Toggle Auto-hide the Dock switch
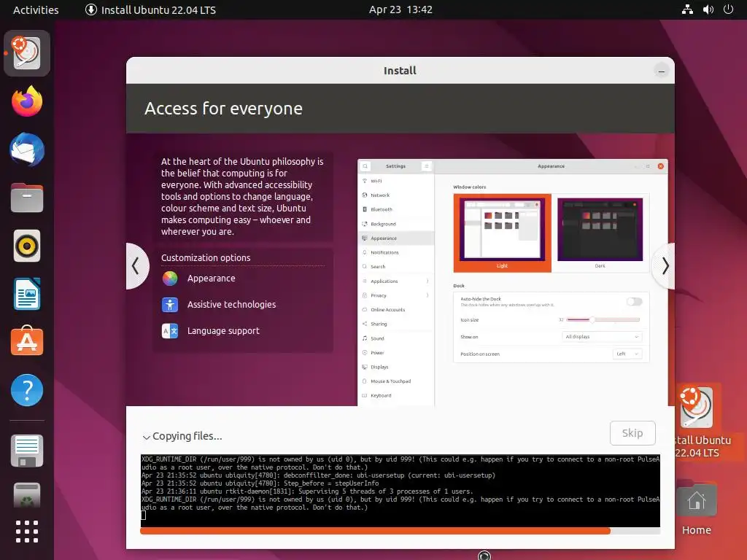Screen dimensions: 747x560 tap(634, 301)
